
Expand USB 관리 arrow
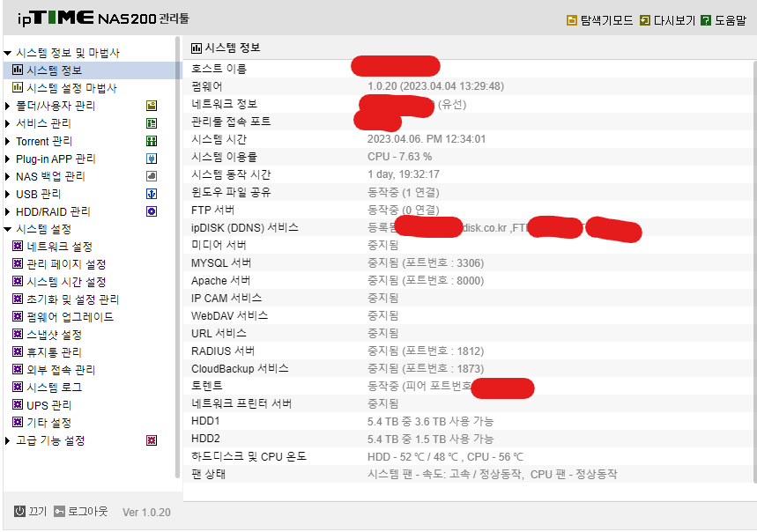click(7, 194)
